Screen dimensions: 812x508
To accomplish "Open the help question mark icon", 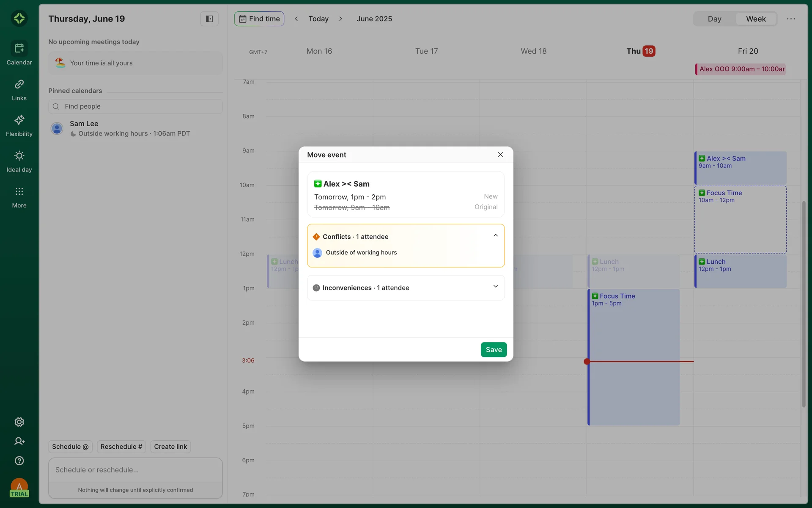I will [x=19, y=461].
